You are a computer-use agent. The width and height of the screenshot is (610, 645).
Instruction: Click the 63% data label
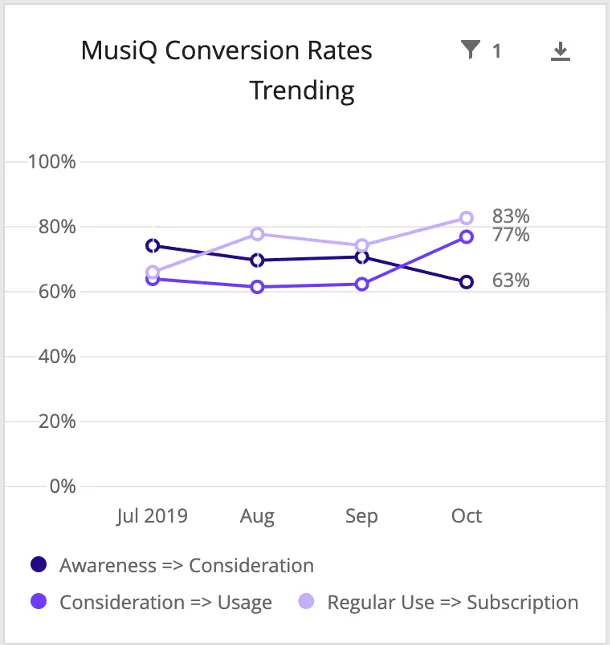[510, 281]
